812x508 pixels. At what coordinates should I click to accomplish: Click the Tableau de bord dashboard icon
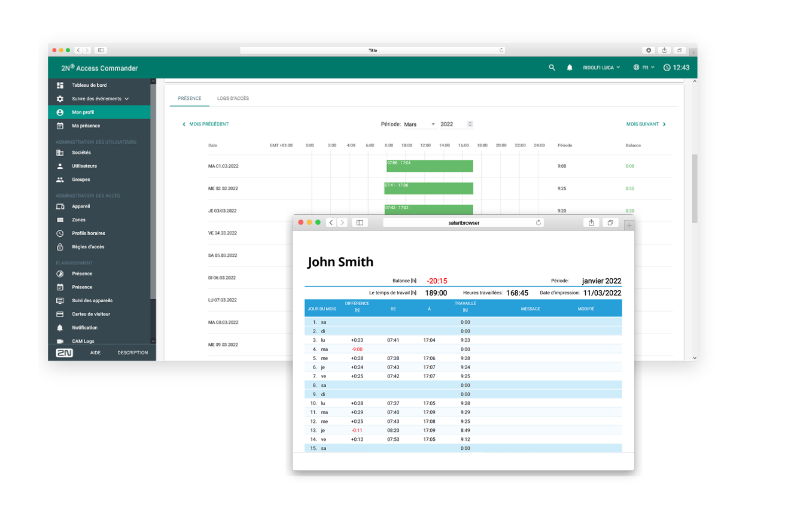tap(60, 86)
